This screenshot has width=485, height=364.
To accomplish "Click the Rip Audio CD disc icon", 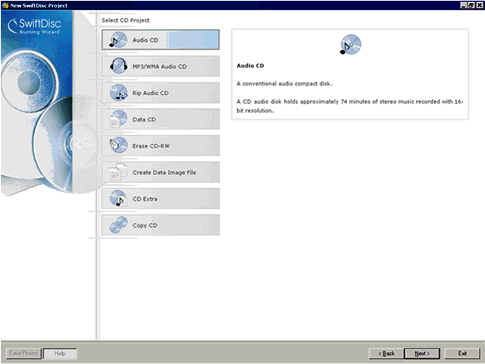I will [x=119, y=92].
